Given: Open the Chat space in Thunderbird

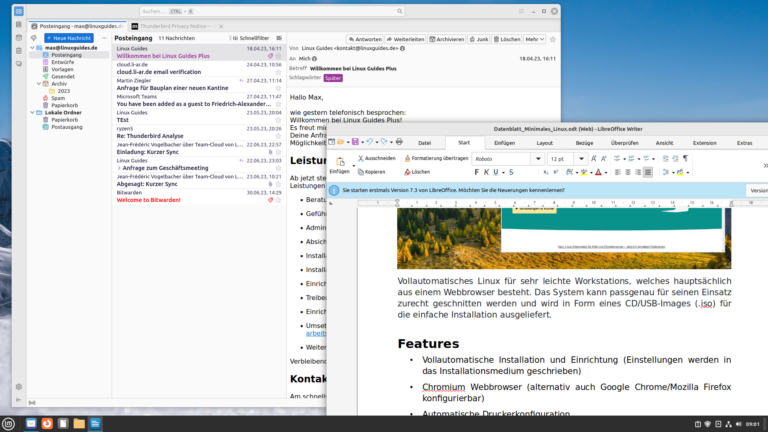Looking at the screenshot, I should 19,64.
